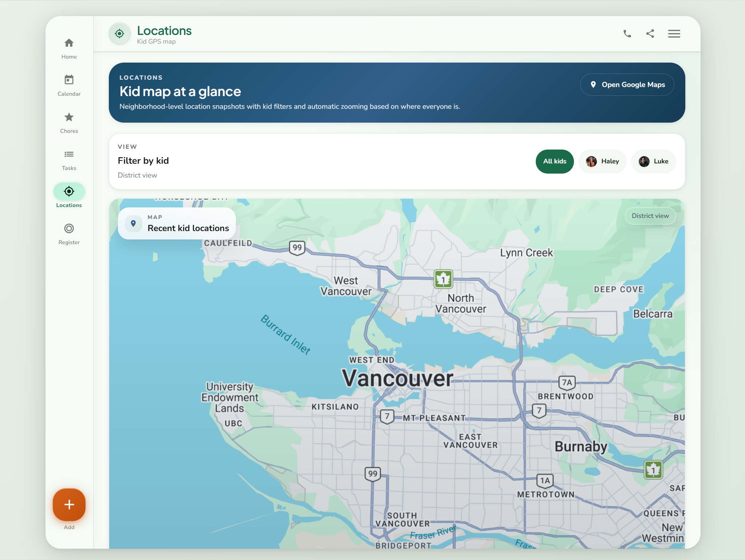The height and width of the screenshot is (560, 745).
Task: Click the orange Add button
Action: point(69,505)
